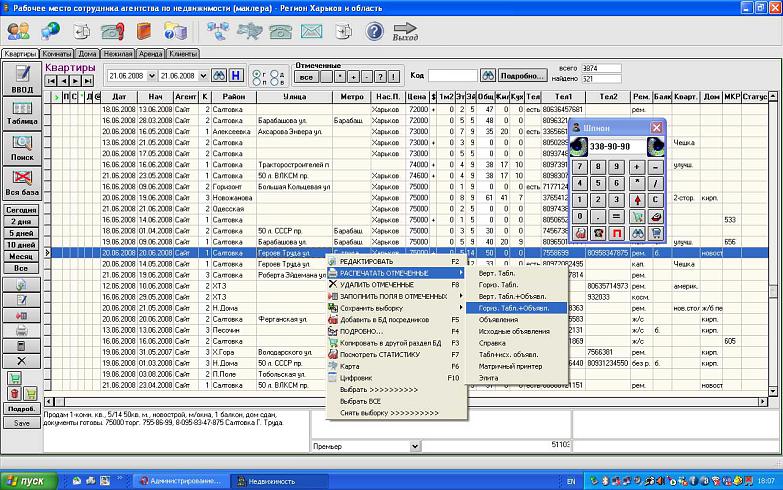Switch to the Дома tab
The height and width of the screenshot is (490, 783).
point(87,53)
